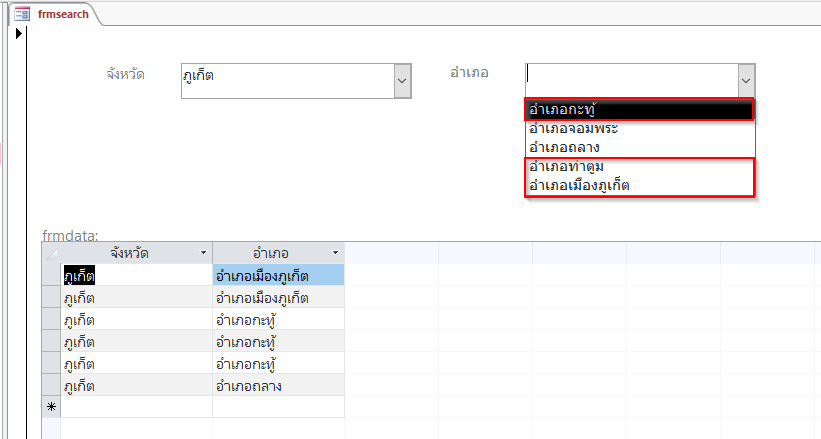Screen dimensions: 821x439
Task: Click the อำเภอ combo box text field
Action: (x=632, y=81)
